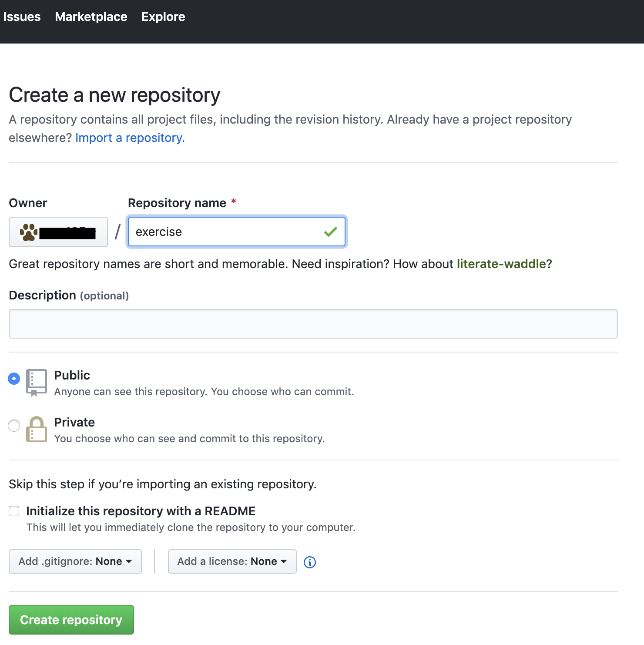This screenshot has width=644, height=645.
Task: Click the 'Public' label text
Action: (72, 375)
